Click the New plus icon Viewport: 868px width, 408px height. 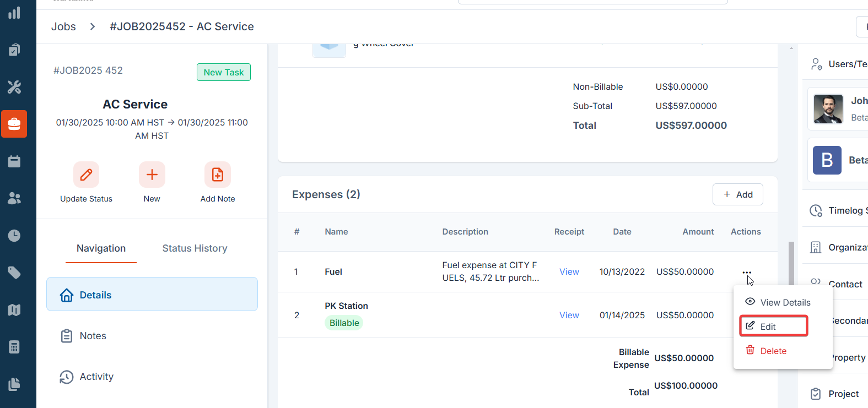(152, 175)
